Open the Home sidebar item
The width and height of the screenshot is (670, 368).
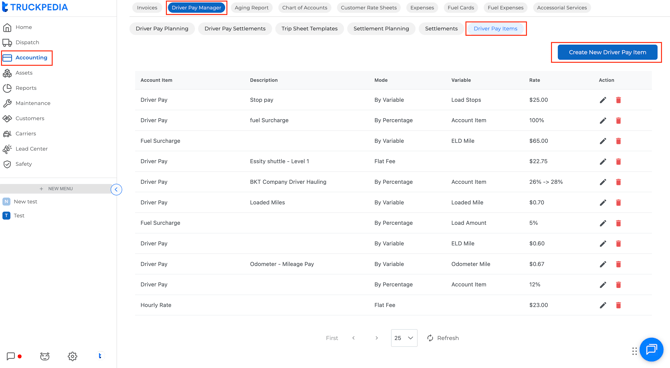coord(17,27)
